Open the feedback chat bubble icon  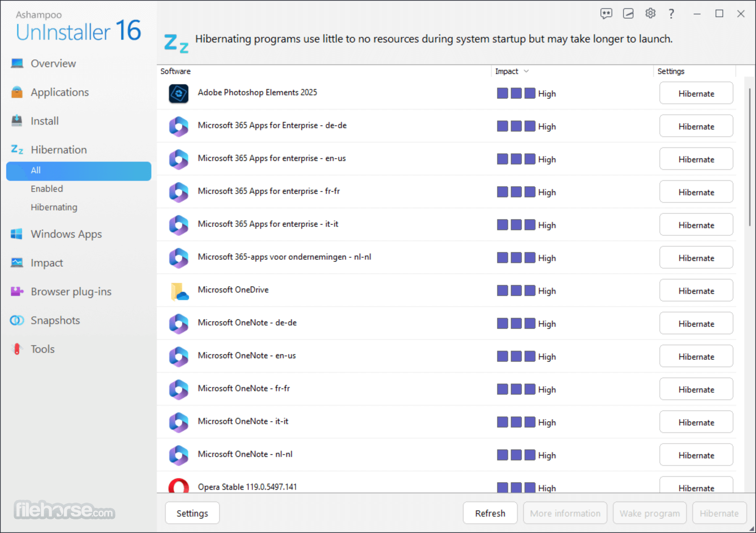(x=606, y=14)
